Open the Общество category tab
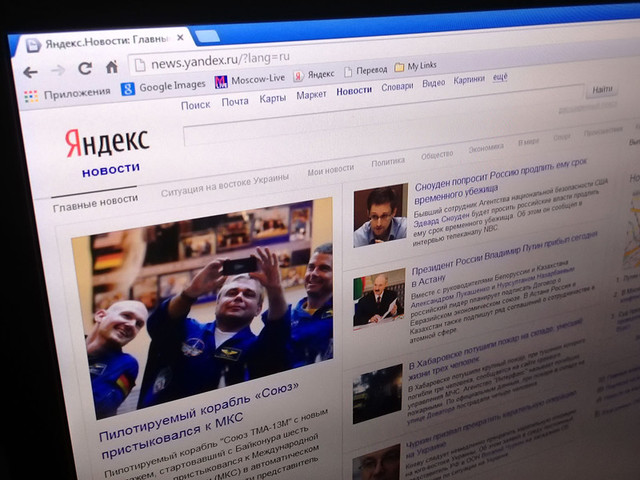The height and width of the screenshot is (480, 640). pyautogui.click(x=437, y=155)
